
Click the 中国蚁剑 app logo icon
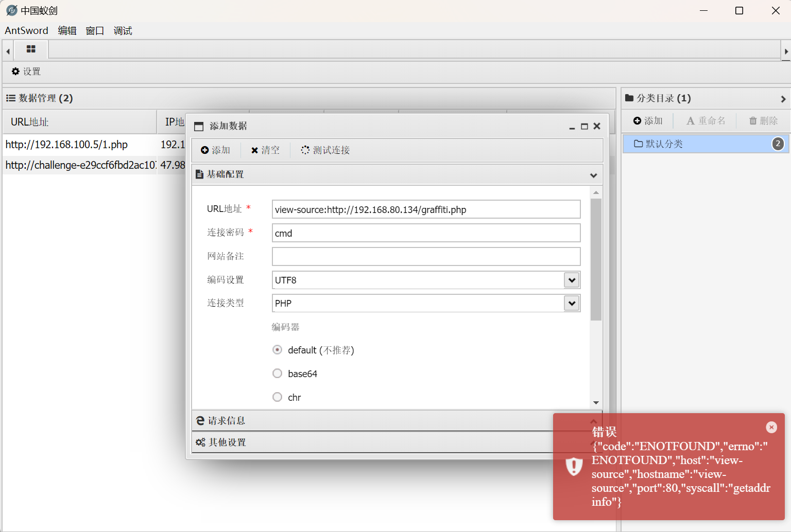[11, 10]
